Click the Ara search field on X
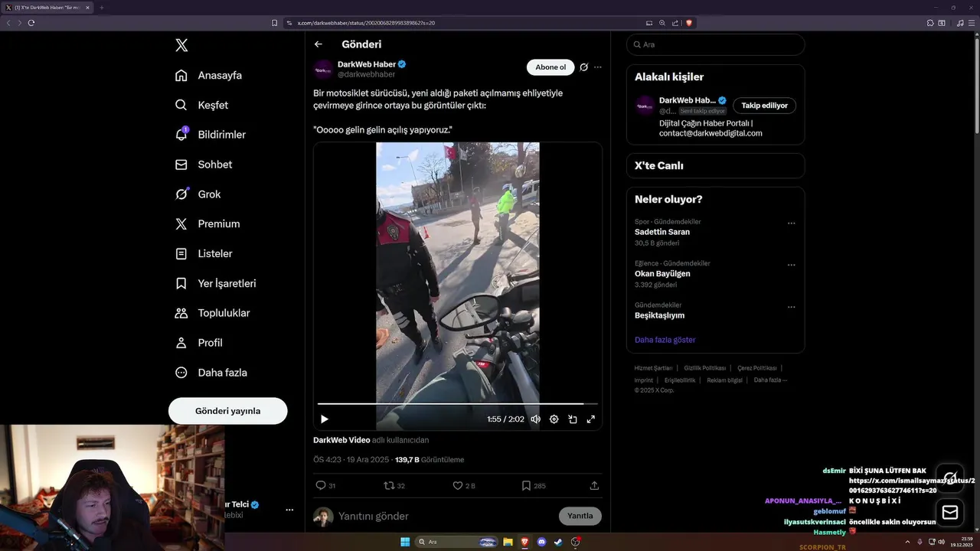Screen dimensions: 980x551 (x=716, y=44)
